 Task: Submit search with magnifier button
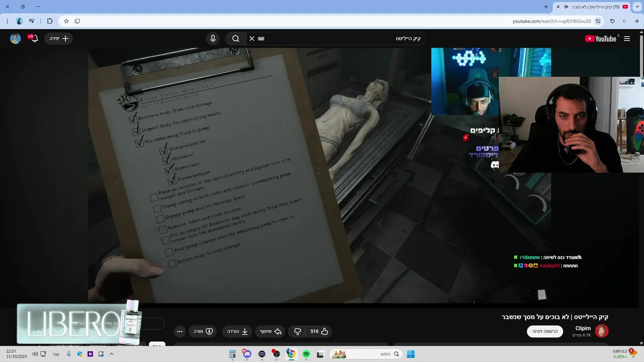(x=236, y=39)
